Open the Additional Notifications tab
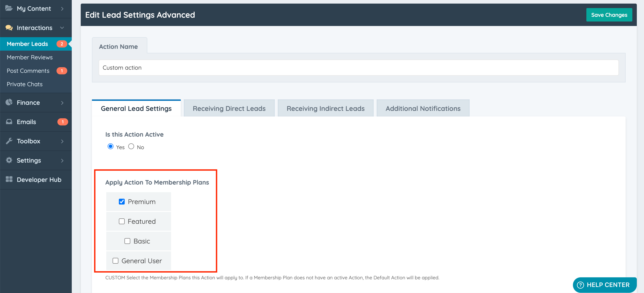This screenshot has width=644, height=293. (x=423, y=108)
